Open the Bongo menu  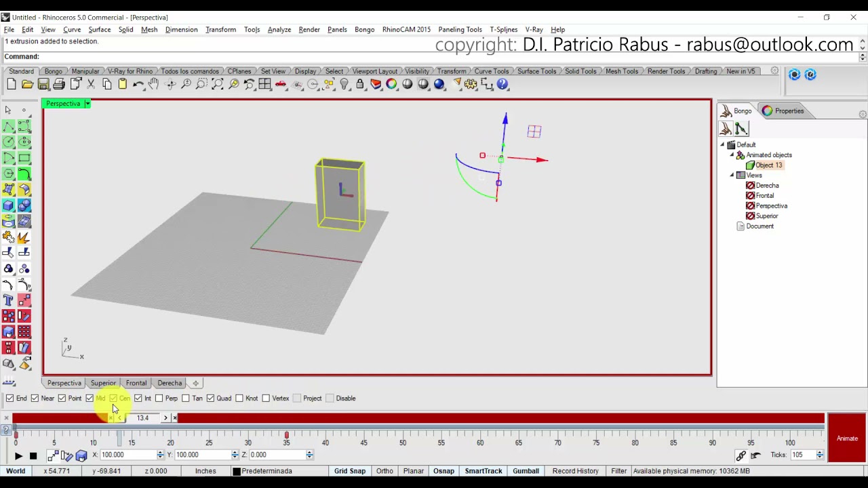click(x=364, y=30)
